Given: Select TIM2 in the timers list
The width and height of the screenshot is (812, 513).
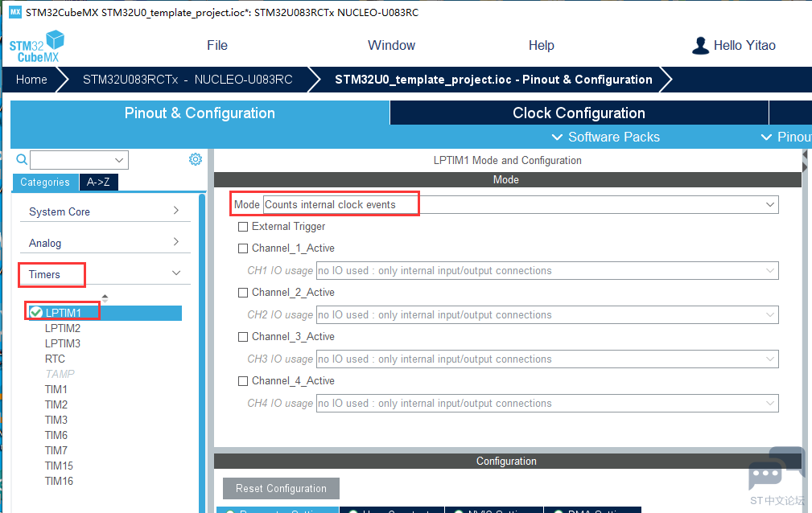Looking at the screenshot, I should pyautogui.click(x=56, y=404).
